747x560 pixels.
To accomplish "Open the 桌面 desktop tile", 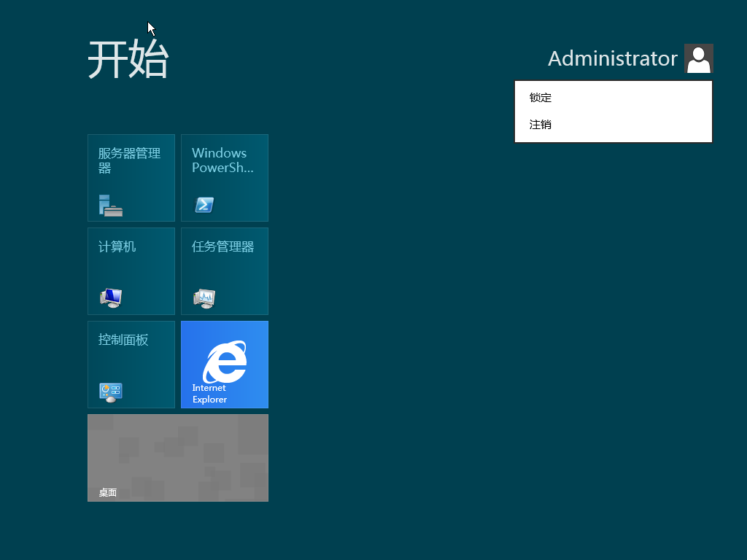I will pos(178,458).
